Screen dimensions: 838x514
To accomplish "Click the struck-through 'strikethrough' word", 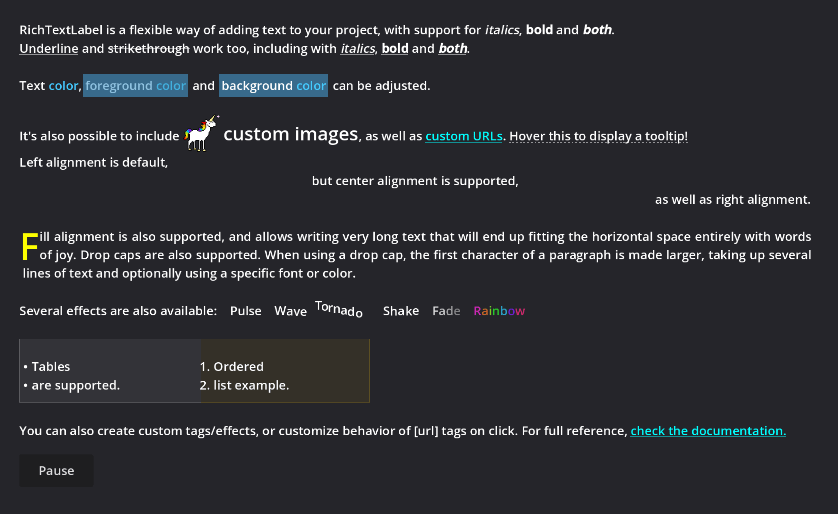I will click(x=149, y=49).
